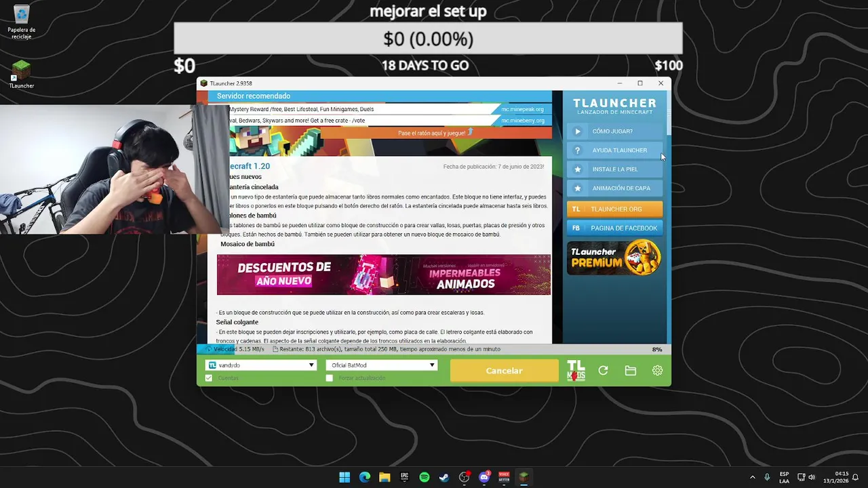Click the download progress bar
This screenshot has height=488, width=868.
coord(434,349)
